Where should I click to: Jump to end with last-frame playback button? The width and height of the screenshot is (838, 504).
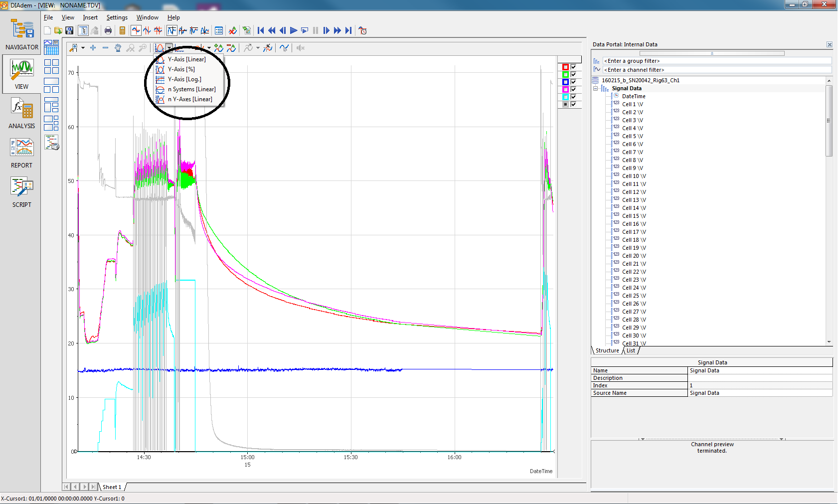(x=348, y=30)
